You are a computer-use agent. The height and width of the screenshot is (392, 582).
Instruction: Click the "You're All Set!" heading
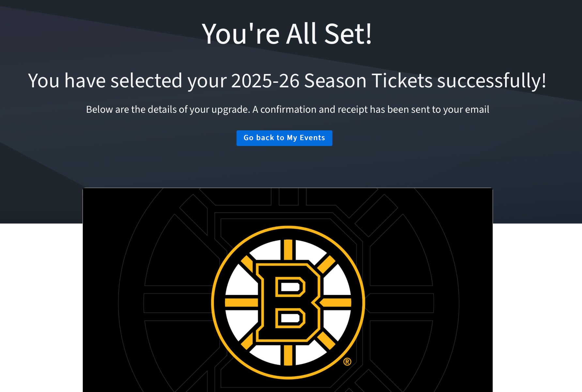(287, 34)
